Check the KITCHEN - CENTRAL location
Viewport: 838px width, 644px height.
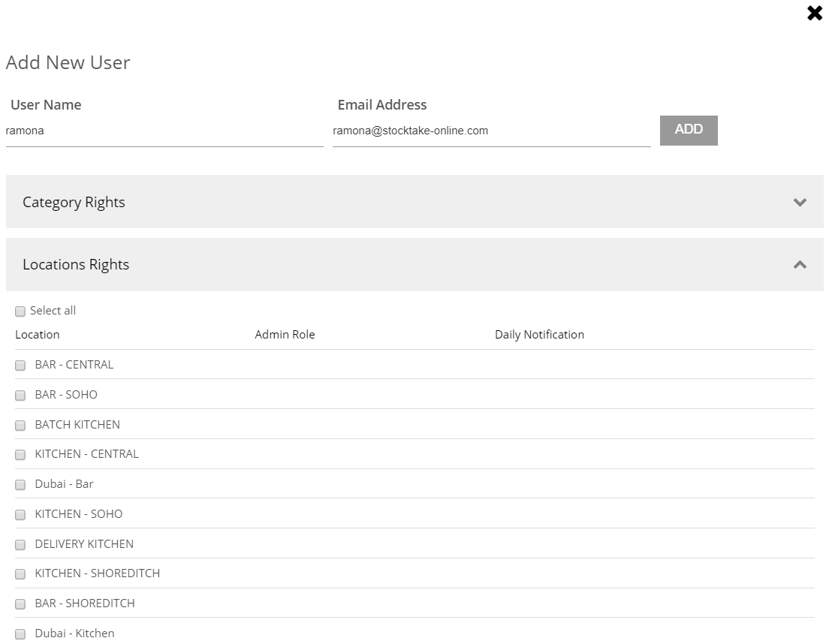[x=20, y=455]
